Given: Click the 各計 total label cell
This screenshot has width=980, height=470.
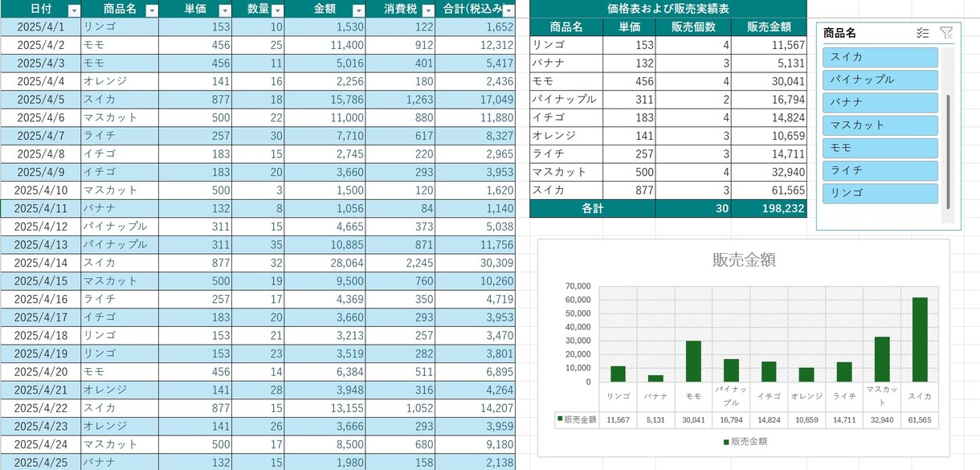Looking at the screenshot, I should coord(592,208).
